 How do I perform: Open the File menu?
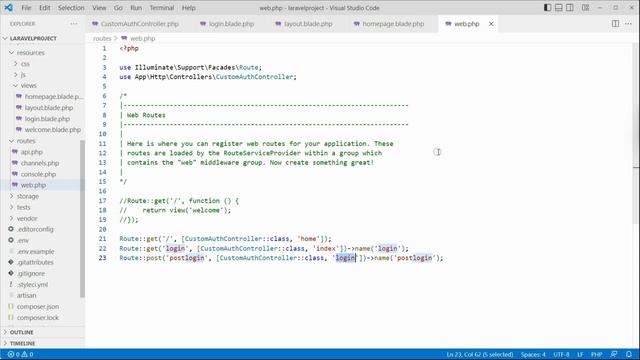tap(26, 8)
